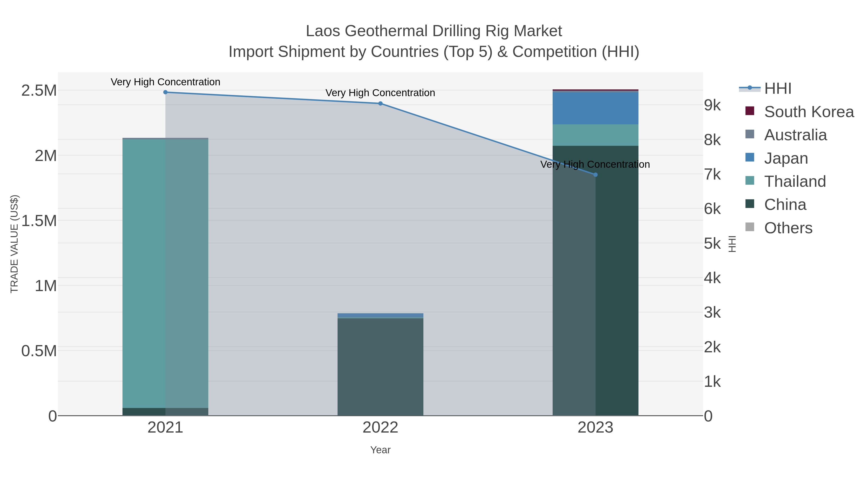The width and height of the screenshot is (868, 488).
Task: Select the 2023 China bar segment
Action: click(x=595, y=281)
